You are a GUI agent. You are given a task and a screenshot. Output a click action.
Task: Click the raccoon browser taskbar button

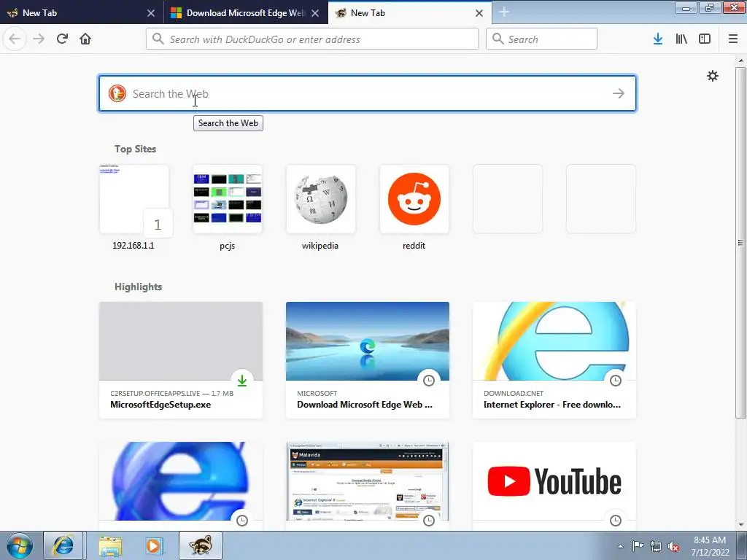(200, 545)
